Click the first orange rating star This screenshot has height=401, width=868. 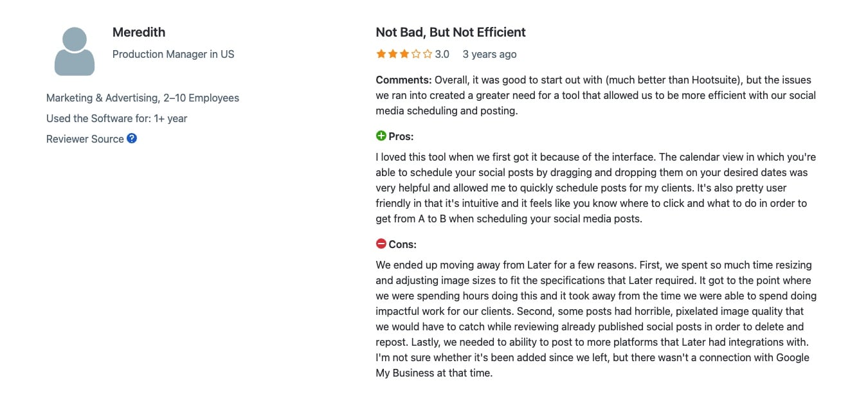pos(381,54)
